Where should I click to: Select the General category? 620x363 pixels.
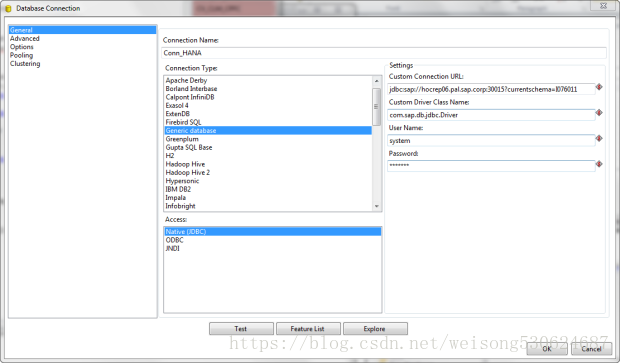(82, 30)
